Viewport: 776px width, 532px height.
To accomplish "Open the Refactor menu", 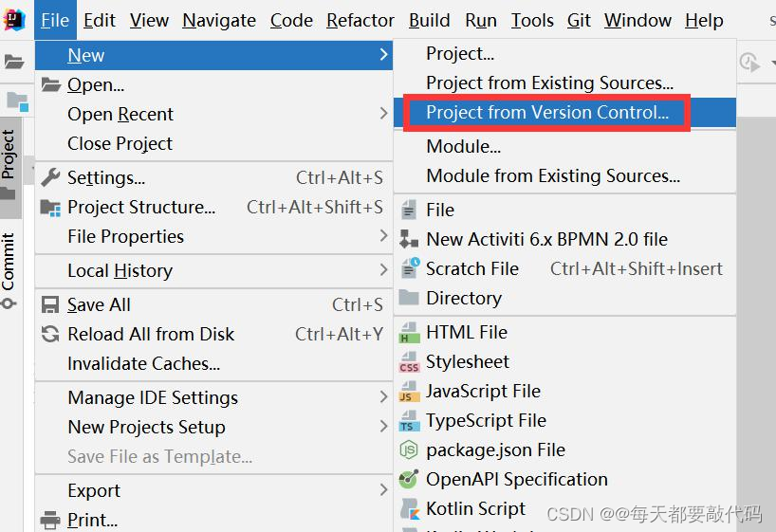I will click(360, 20).
